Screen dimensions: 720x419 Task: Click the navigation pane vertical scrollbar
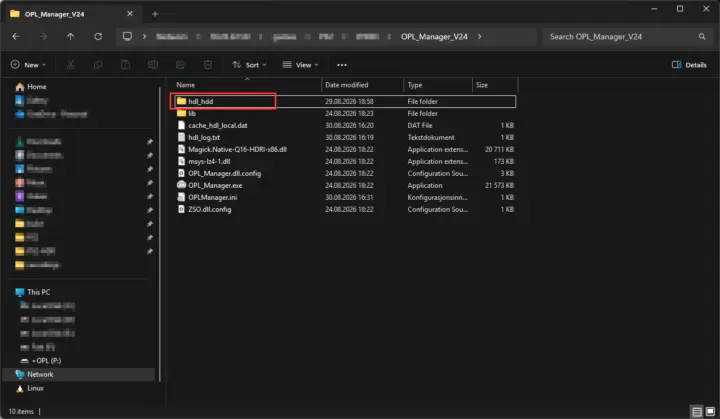coord(160,234)
